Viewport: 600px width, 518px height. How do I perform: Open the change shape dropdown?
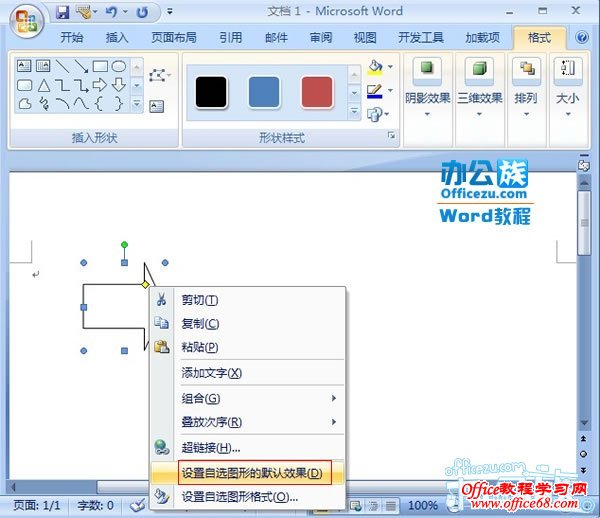(378, 114)
